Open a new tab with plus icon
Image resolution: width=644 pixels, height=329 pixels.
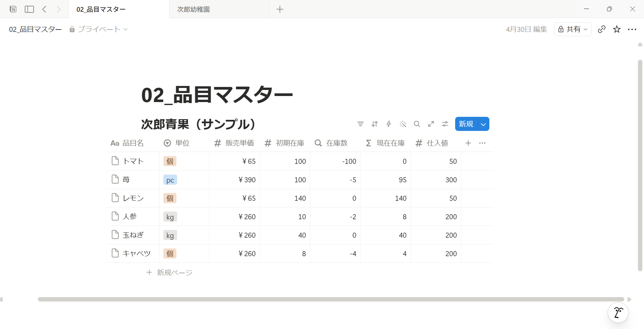click(x=280, y=9)
